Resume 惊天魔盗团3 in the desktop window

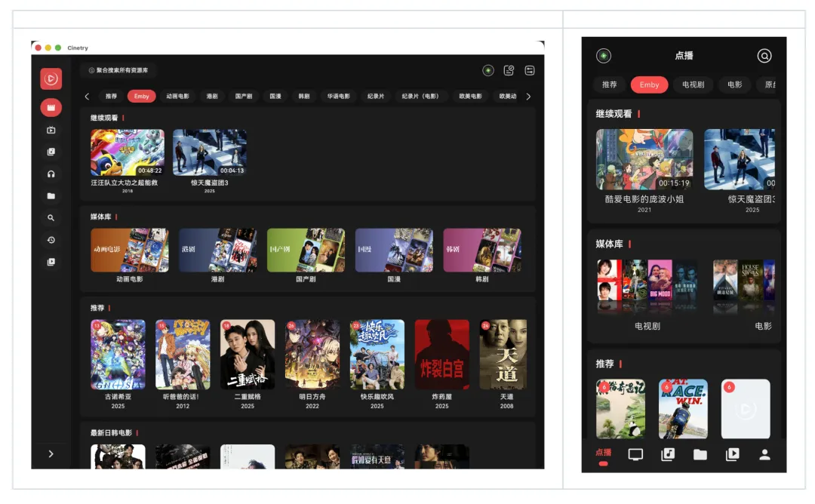tap(210, 152)
